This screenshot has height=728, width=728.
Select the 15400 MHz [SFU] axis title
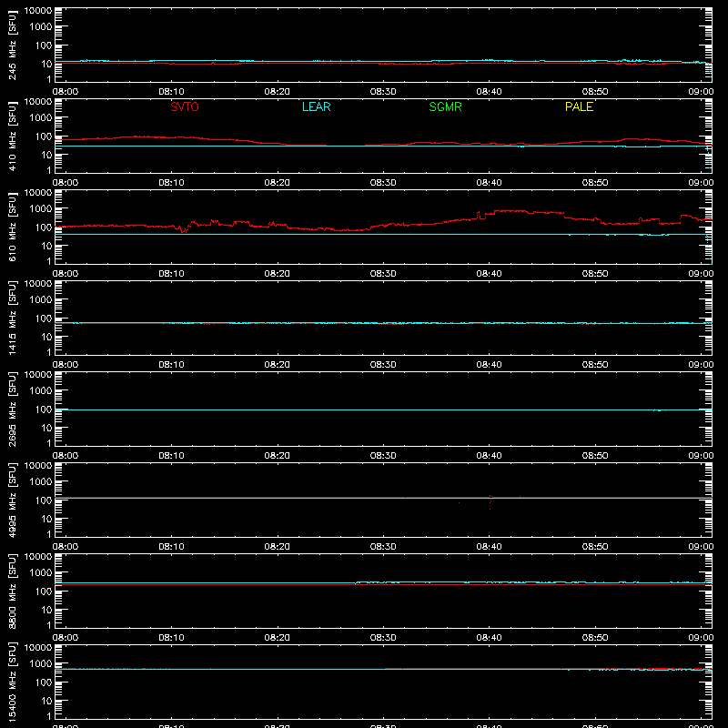click(12, 682)
